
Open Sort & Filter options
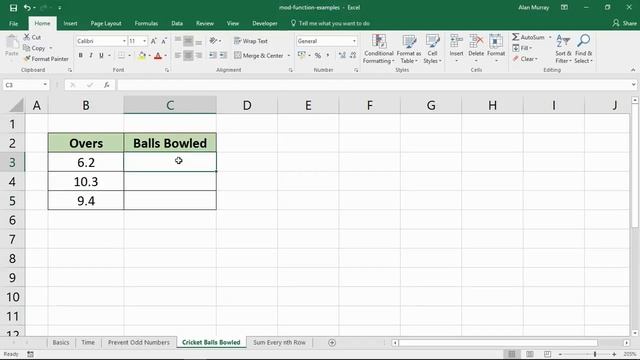tap(563, 49)
